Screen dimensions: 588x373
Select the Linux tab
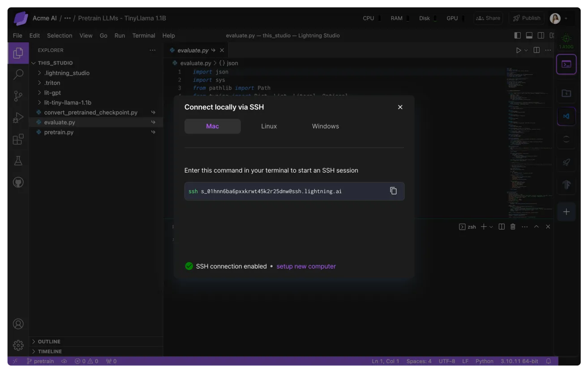[x=269, y=126]
